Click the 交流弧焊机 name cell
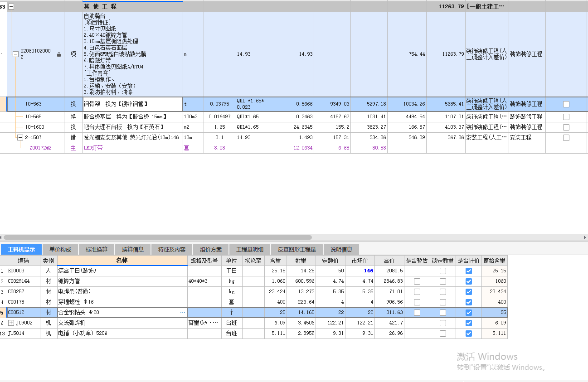Viewport: 588px width, 382px height. coord(122,323)
